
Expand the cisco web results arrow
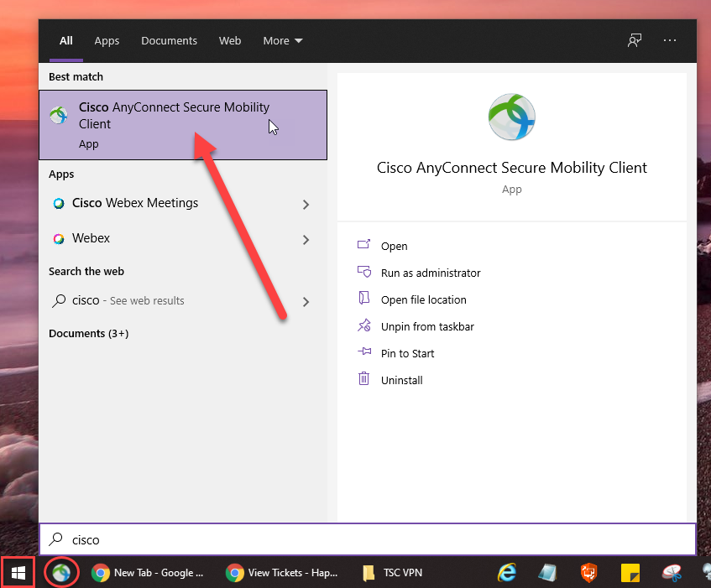click(306, 301)
